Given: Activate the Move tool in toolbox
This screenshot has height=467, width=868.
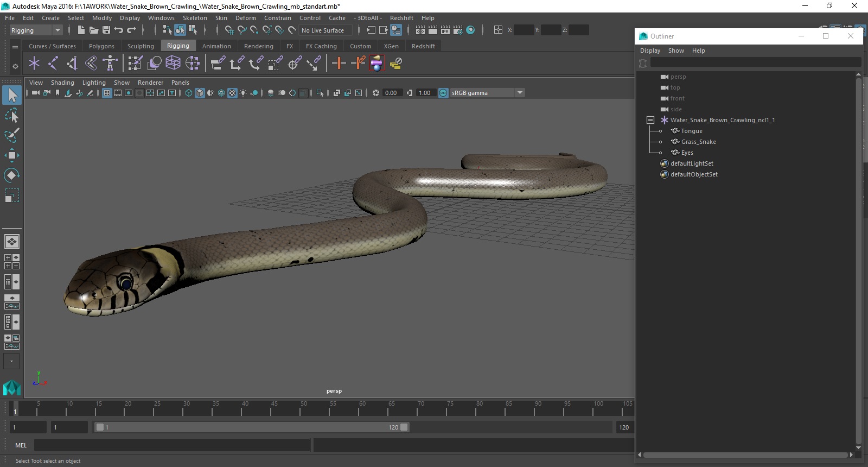Looking at the screenshot, I should click(x=12, y=155).
